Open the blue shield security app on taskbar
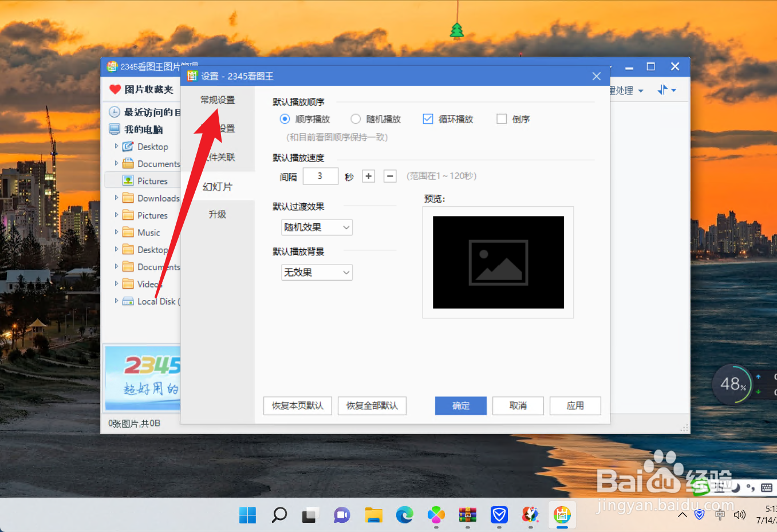The height and width of the screenshot is (532, 777). (499, 515)
